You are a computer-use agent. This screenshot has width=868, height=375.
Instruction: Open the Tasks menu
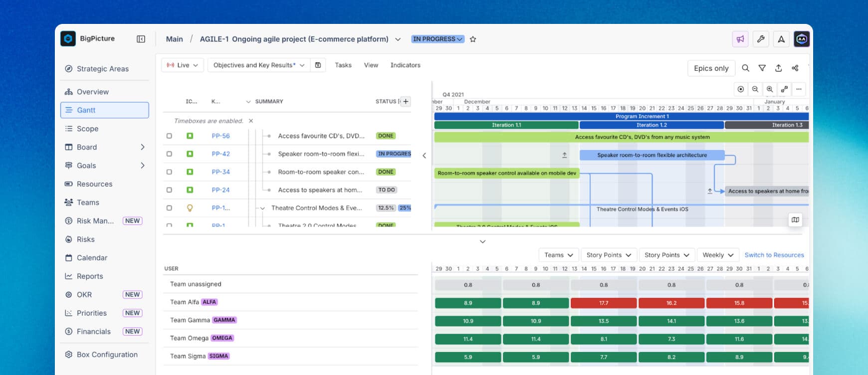(343, 65)
